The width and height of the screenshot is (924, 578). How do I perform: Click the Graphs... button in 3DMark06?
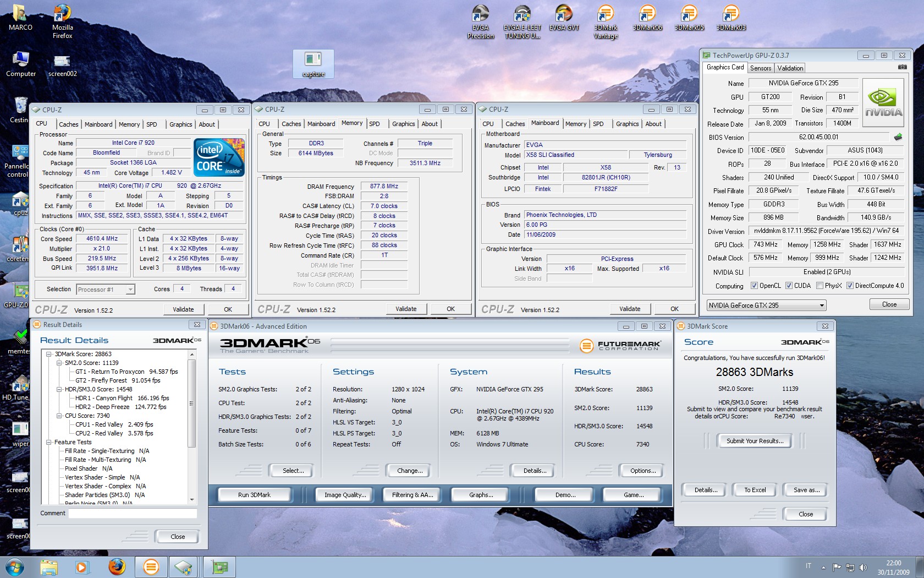tap(481, 495)
